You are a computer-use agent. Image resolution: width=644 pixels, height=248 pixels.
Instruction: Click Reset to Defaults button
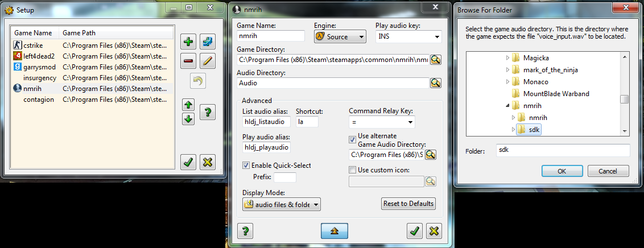408,203
